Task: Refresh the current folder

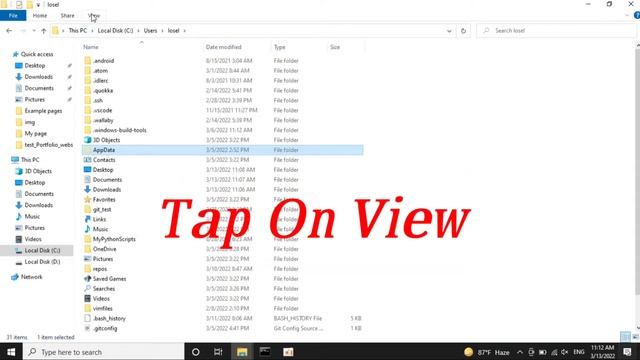Action: tap(463, 31)
